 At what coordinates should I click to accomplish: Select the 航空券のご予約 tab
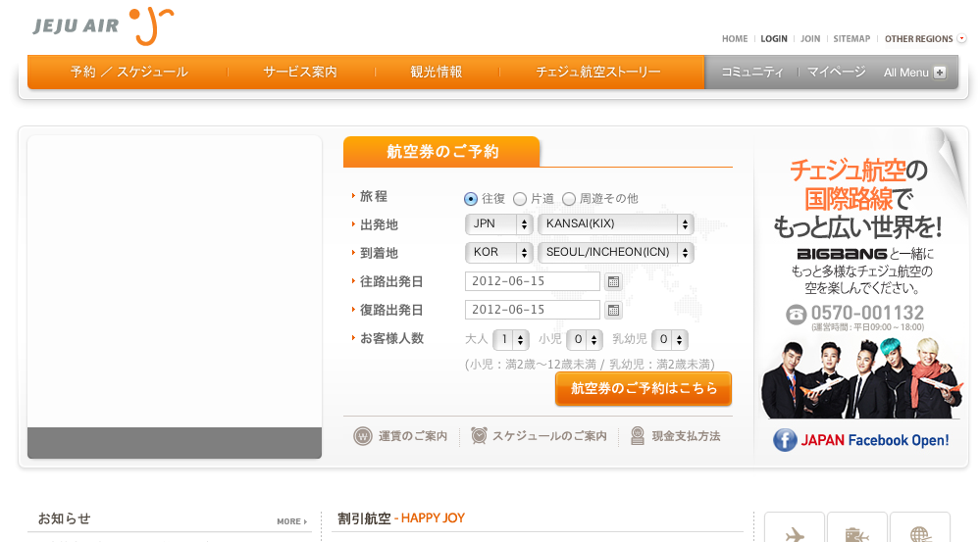[441, 152]
